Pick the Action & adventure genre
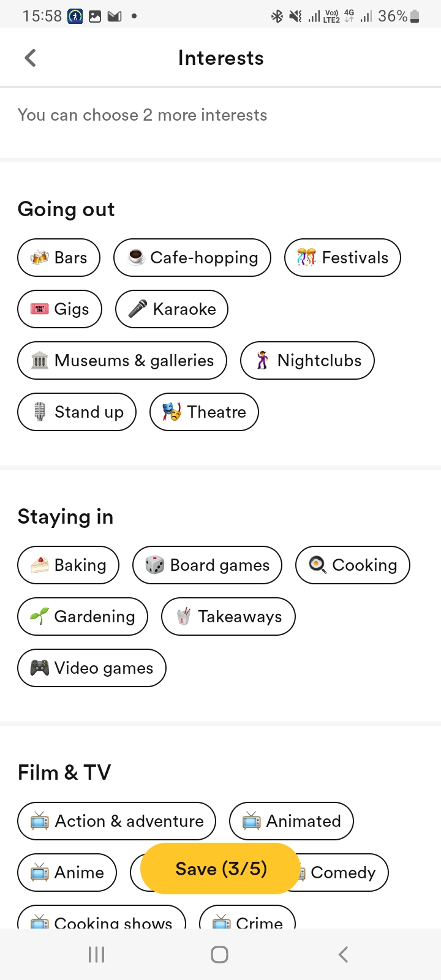441x980 pixels. tap(116, 821)
